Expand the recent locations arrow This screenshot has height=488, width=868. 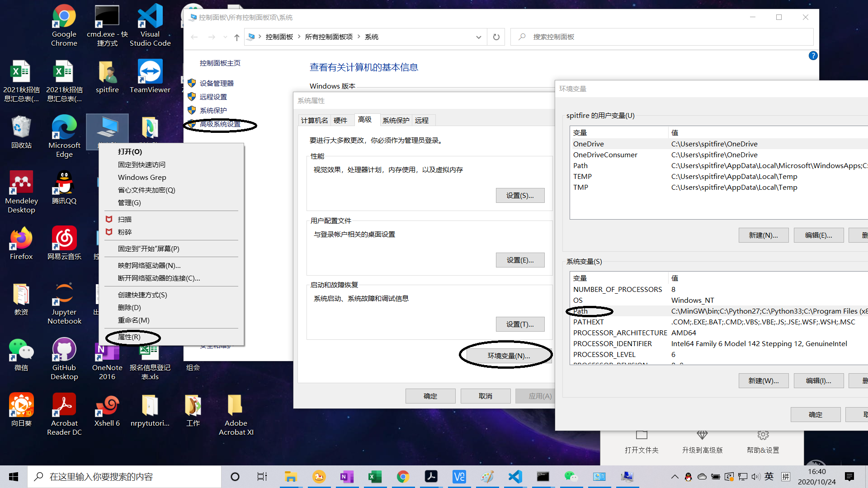tap(225, 37)
